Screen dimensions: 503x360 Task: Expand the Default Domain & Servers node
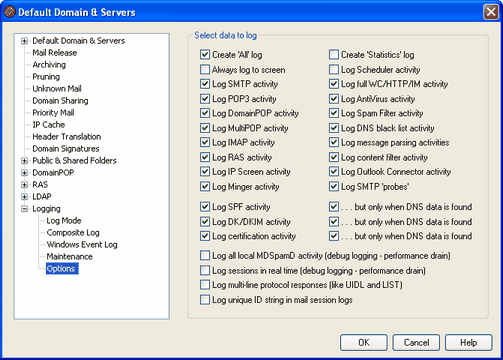point(24,41)
